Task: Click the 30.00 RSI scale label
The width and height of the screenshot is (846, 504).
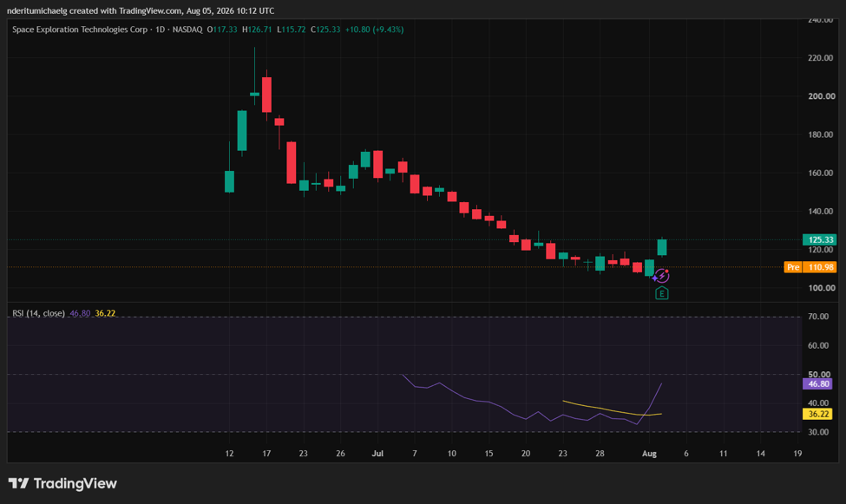Action: coord(818,432)
